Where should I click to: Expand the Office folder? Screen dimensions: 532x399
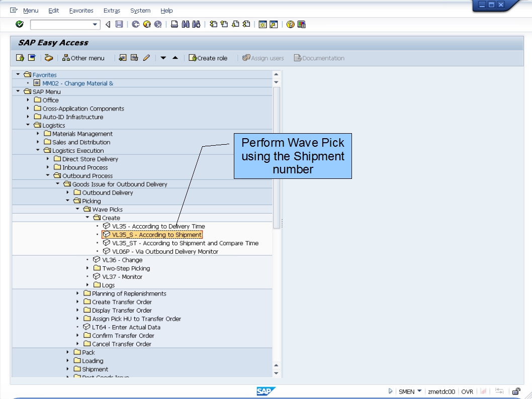pos(28,100)
